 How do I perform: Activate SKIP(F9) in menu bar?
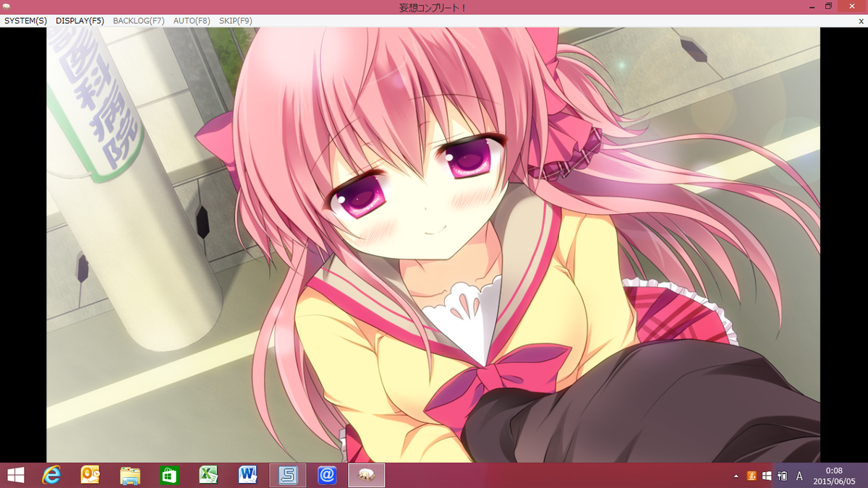[x=236, y=21]
